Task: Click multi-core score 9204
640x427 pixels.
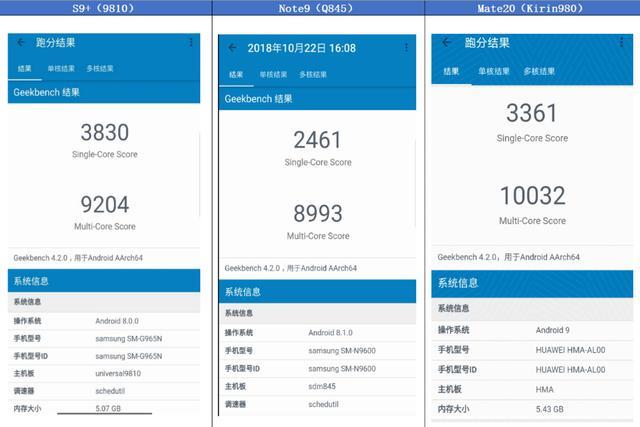Action: click(104, 204)
